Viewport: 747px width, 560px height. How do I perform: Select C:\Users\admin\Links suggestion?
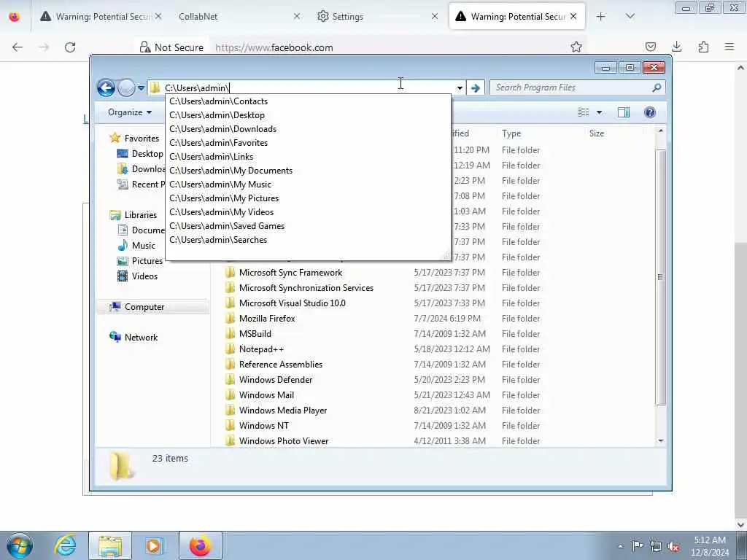coord(308,157)
